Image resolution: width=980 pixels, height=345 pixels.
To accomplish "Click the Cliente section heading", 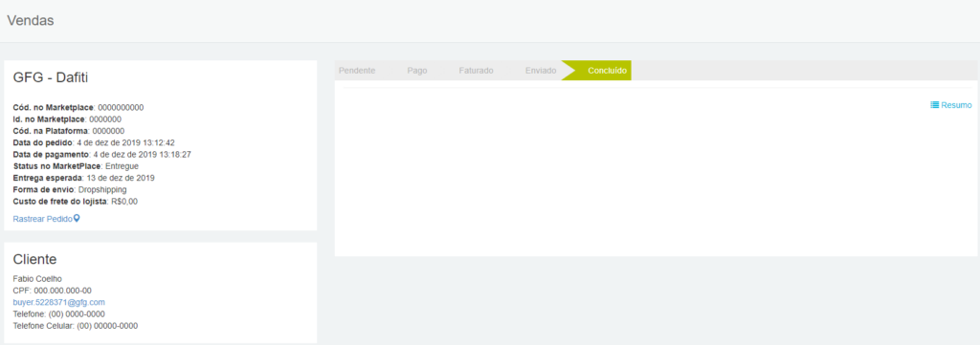I will point(35,259).
